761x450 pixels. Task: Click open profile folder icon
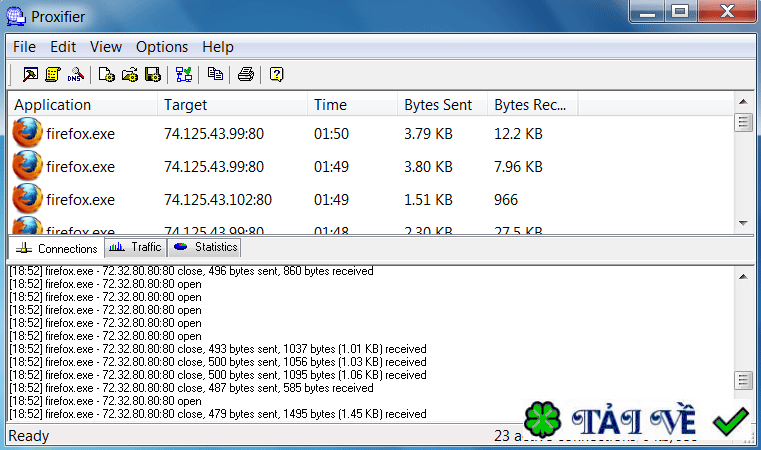[130, 74]
